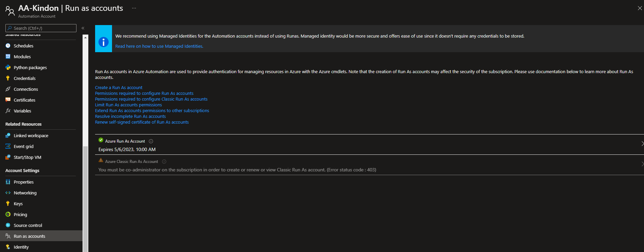Viewport: 644px width, 252px height.
Task: Click the Account Settings heading
Action: (x=22, y=171)
